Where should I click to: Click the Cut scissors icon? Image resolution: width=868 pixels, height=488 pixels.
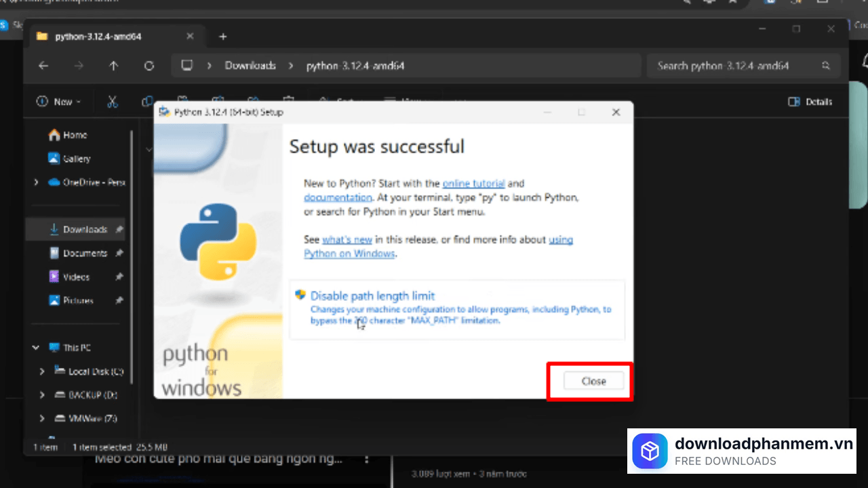click(x=113, y=102)
